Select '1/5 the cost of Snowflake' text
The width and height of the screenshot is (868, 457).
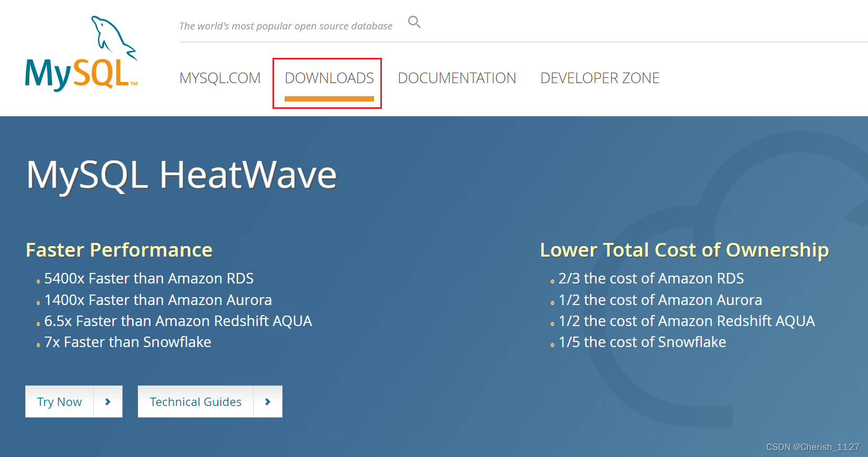coord(642,342)
